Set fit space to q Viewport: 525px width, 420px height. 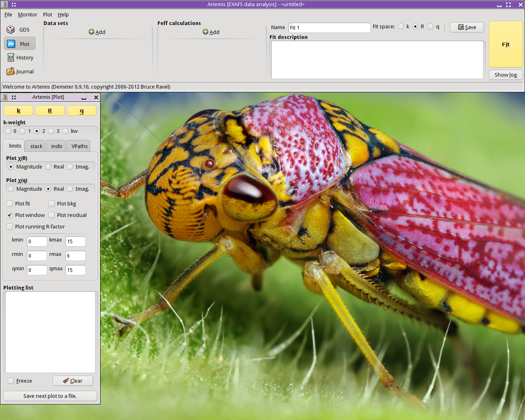(434, 27)
